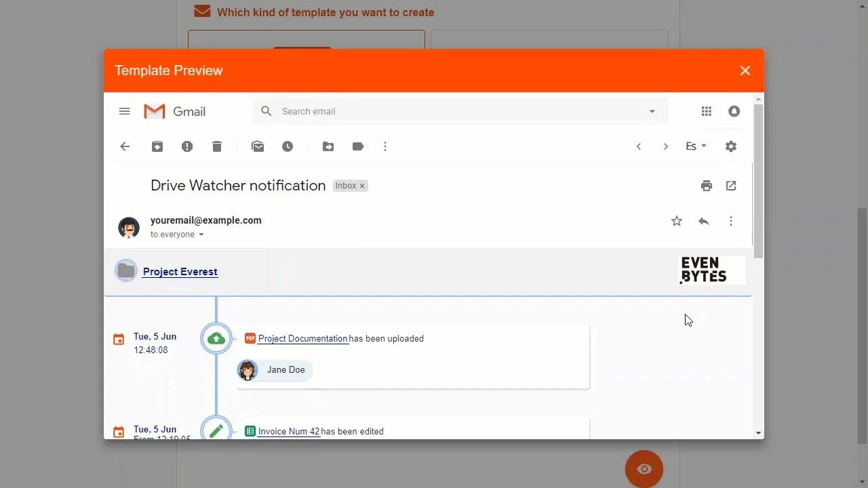This screenshot has width=868, height=488.
Task: Click the 'Drive Watcher notification' subject text
Action: (x=238, y=186)
